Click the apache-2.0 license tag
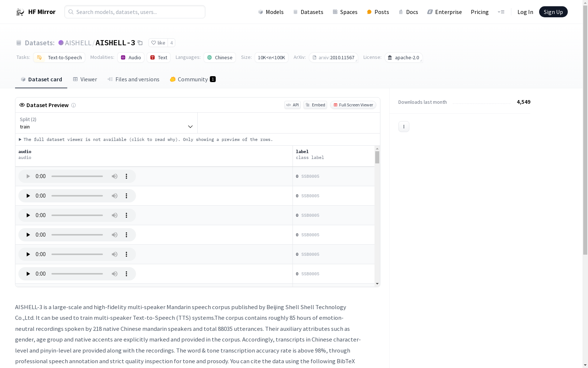 (x=404, y=57)
